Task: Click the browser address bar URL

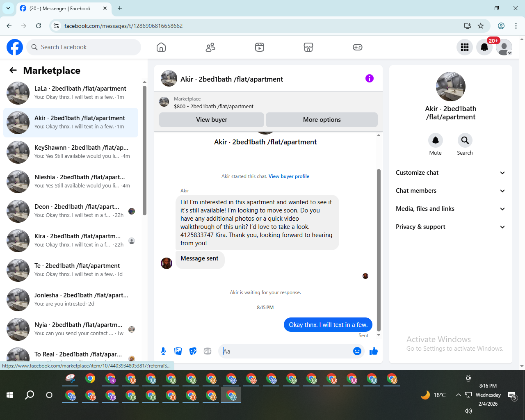Action: coord(123,26)
